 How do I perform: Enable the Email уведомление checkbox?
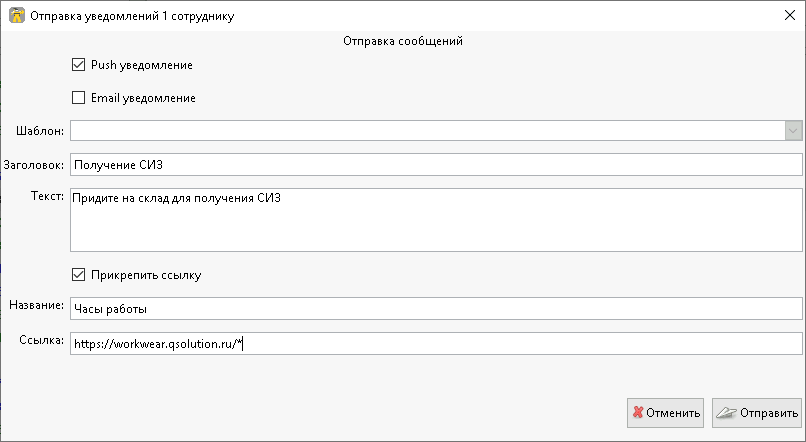(79, 98)
